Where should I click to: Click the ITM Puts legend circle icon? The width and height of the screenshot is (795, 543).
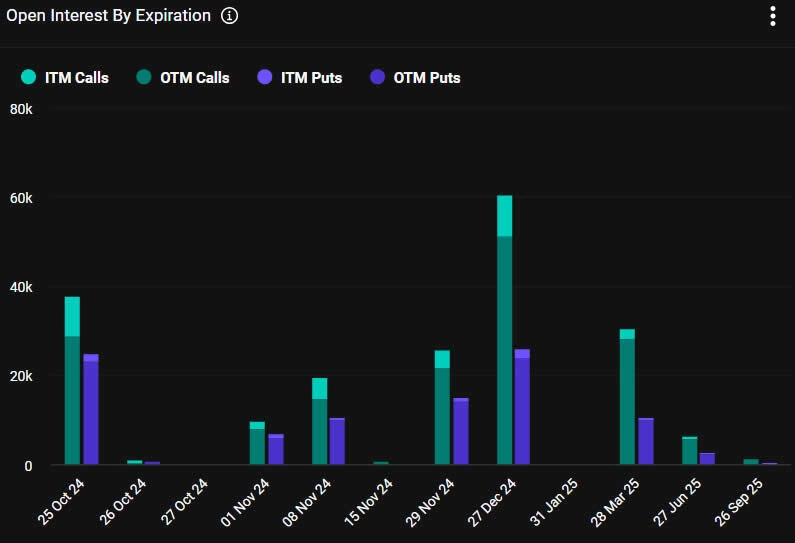(265, 77)
